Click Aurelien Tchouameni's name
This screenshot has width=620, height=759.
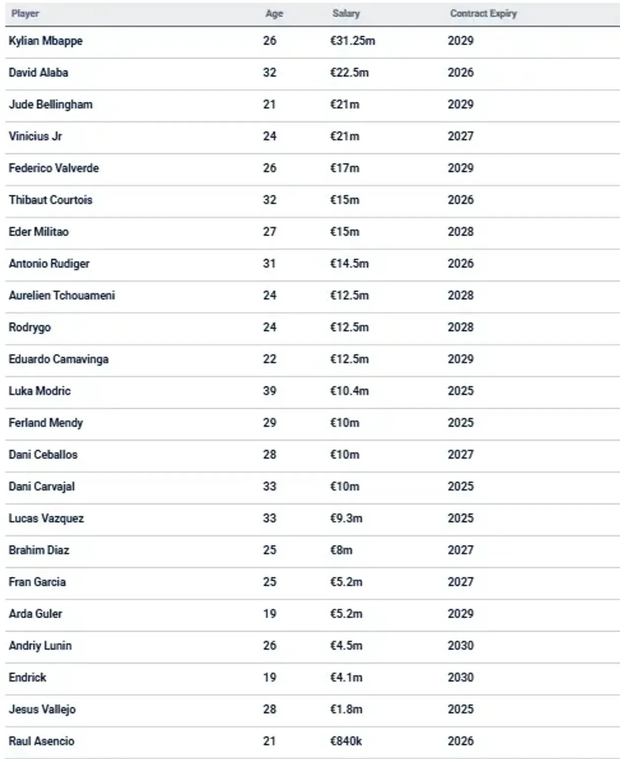(61, 295)
